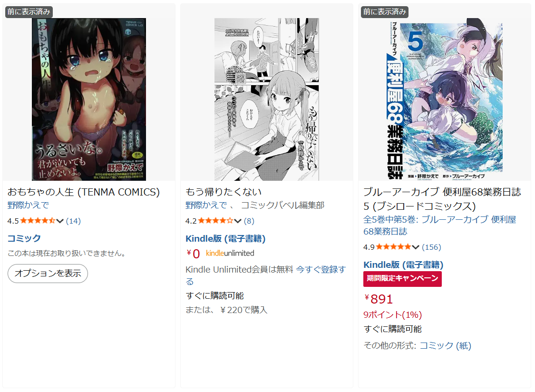The image size is (535, 392).
Task: Click the 期間限定キャンペーン red badge
Action: coord(402,279)
